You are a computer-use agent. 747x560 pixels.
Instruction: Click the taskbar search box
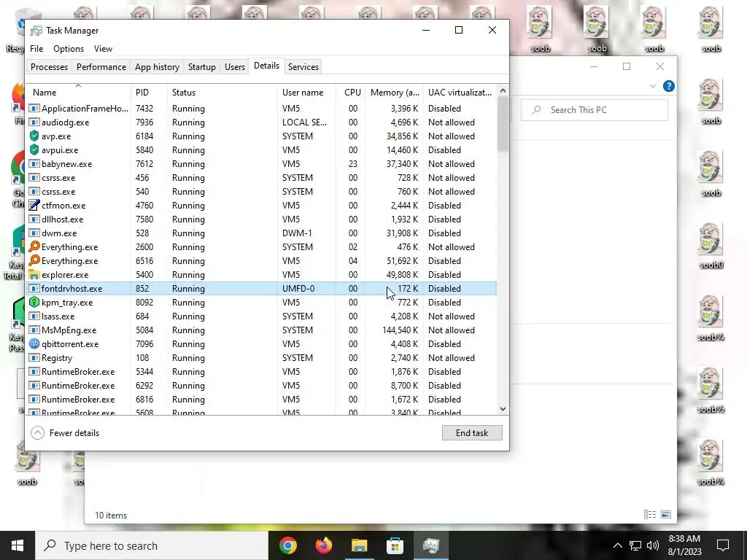[152, 545]
